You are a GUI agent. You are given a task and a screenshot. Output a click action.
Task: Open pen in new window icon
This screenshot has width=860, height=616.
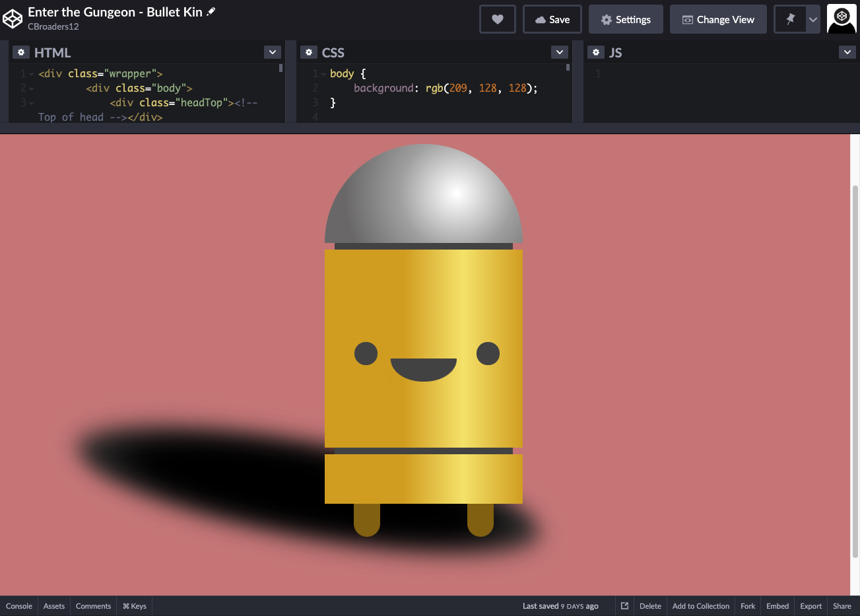[624, 606]
